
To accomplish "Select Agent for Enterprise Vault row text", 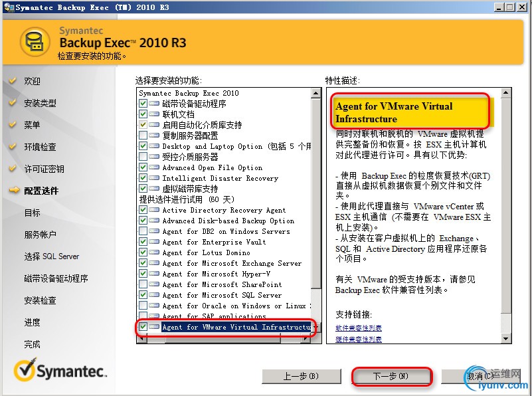I will (214, 242).
